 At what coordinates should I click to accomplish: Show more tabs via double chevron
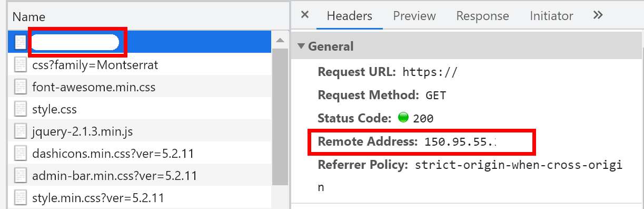click(598, 15)
